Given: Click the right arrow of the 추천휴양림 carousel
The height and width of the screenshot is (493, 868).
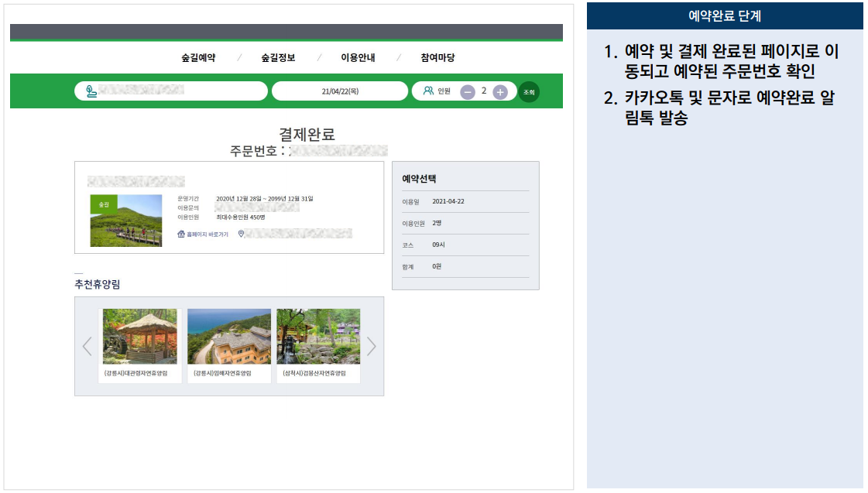Looking at the screenshot, I should click(x=371, y=346).
